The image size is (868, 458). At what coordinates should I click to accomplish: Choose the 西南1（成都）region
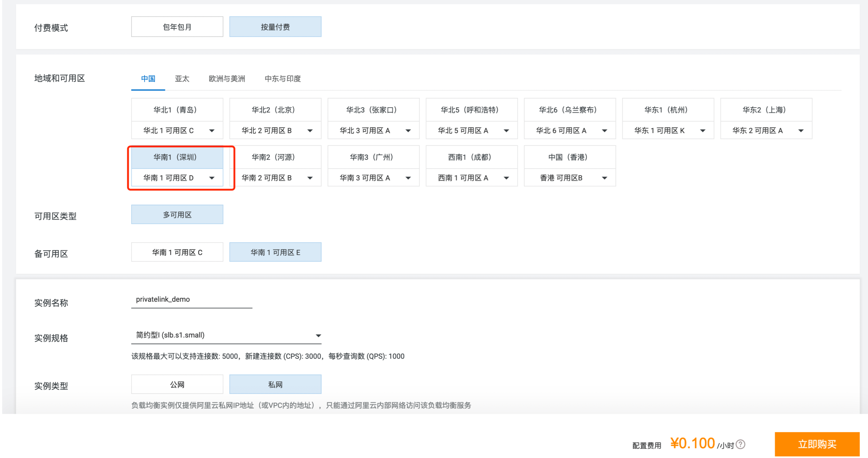pyautogui.click(x=472, y=157)
